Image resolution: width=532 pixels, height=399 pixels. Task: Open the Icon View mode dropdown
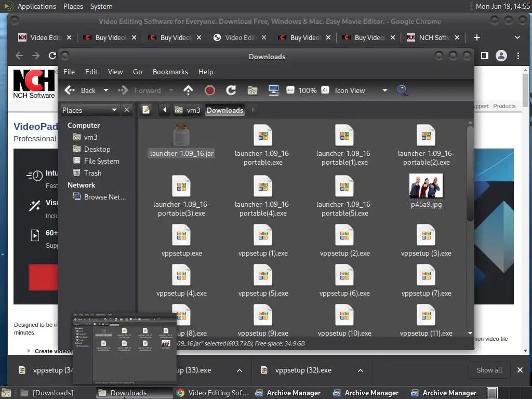[361, 90]
